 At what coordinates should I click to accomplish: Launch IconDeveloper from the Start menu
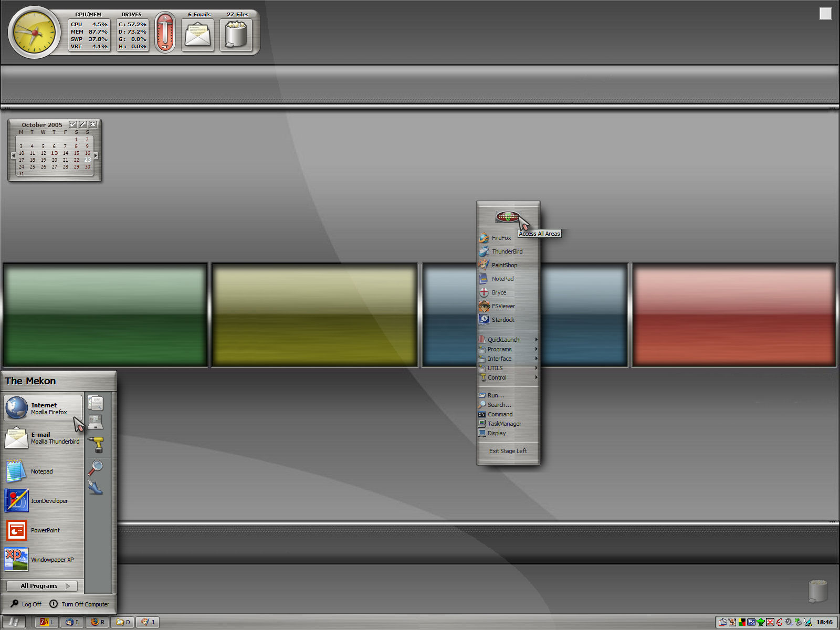point(43,501)
